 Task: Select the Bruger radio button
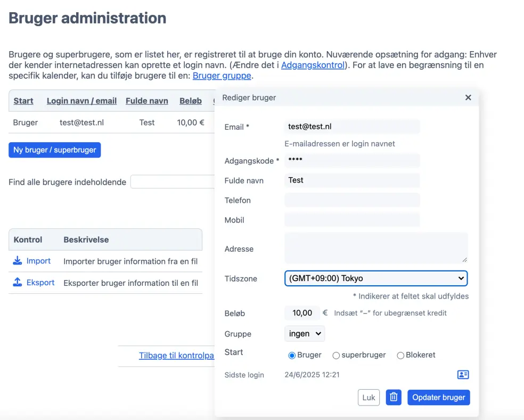(x=292, y=355)
